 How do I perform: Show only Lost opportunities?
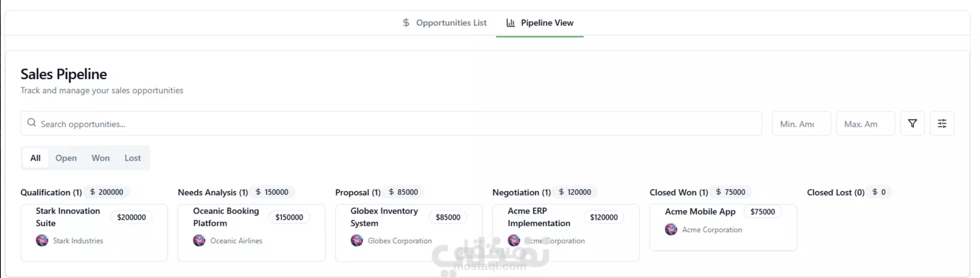click(x=132, y=158)
